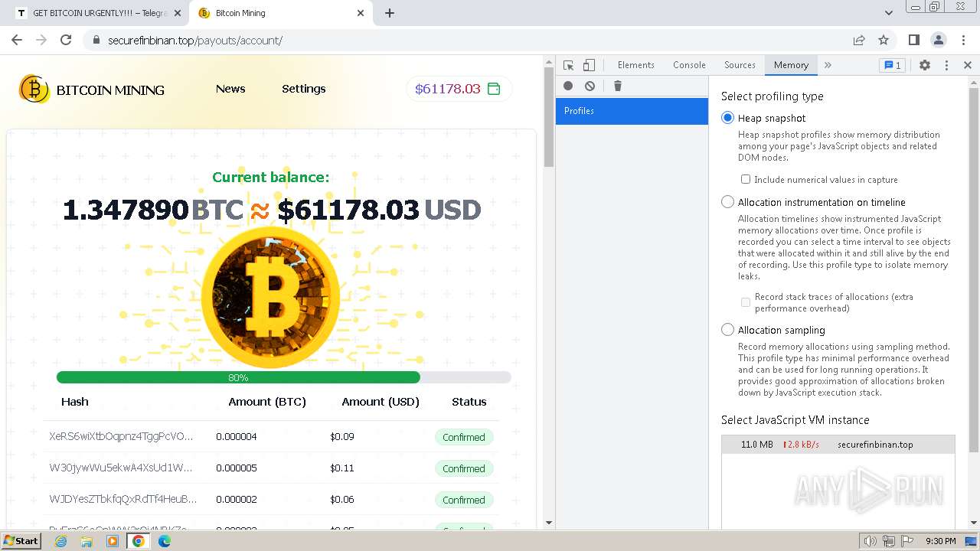Select the Memory tab
Image resolution: width=980 pixels, height=551 pixels.
click(x=791, y=65)
